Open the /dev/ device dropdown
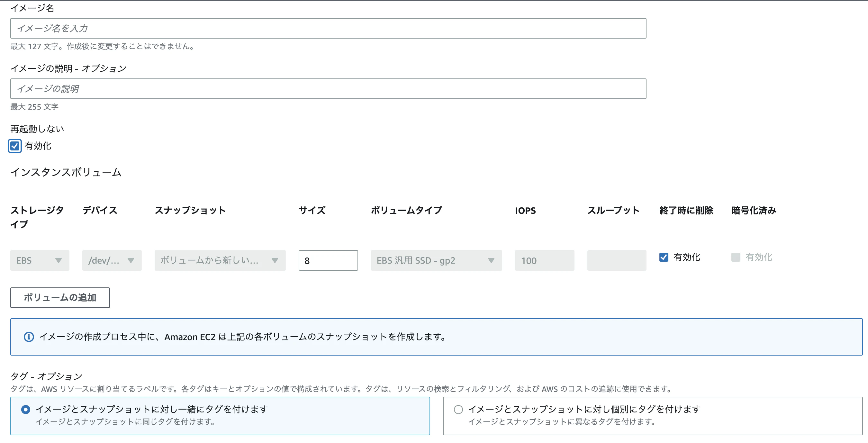The height and width of the screenshot is (443, 868). tap(112, 260)
